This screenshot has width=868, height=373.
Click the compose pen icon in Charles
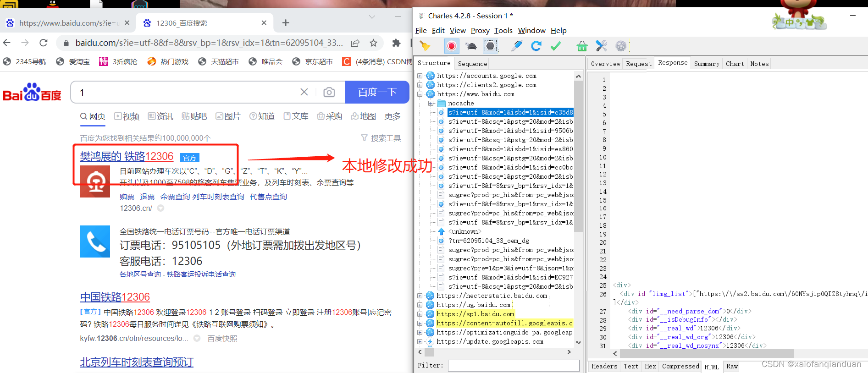click(x=517, y=46)
